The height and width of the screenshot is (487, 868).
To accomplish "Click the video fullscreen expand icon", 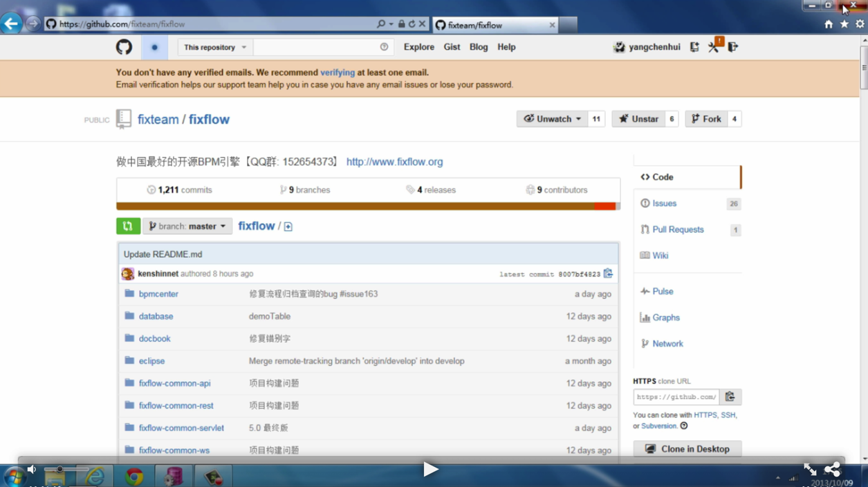I will (810, 470).
